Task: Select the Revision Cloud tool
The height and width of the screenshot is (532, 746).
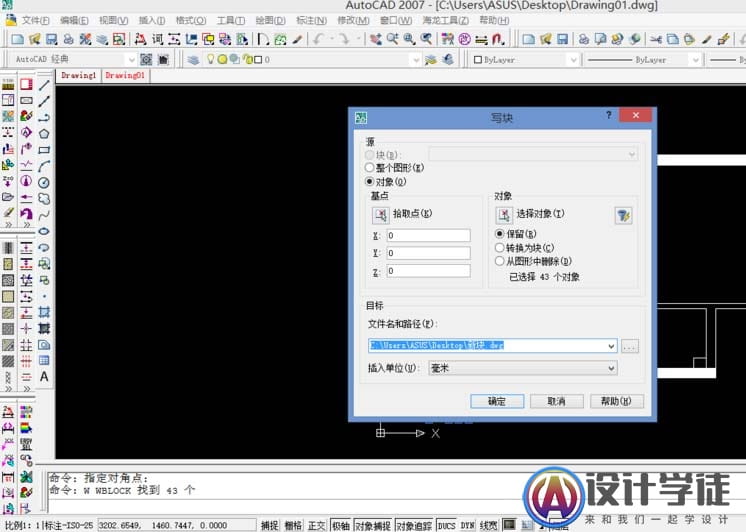Action: pos(44,198)
